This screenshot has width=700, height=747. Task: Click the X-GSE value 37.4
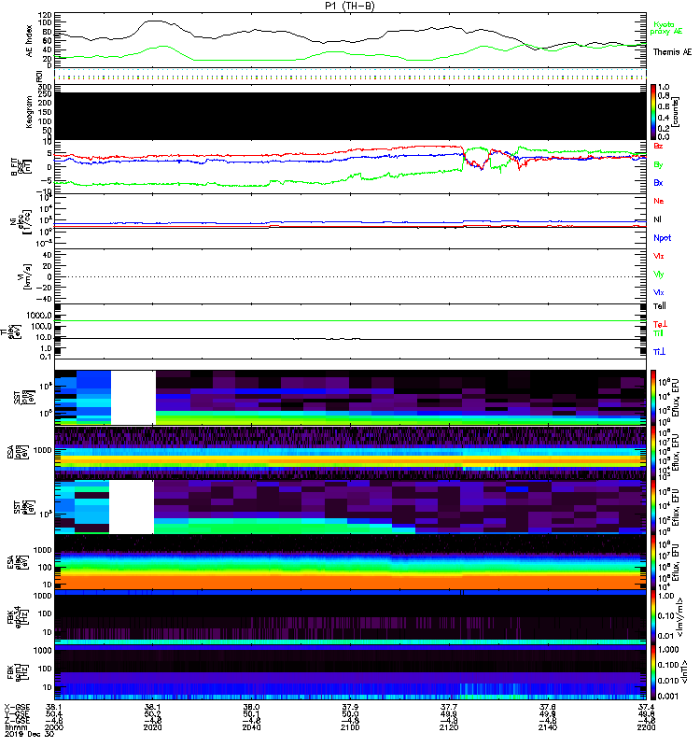(x=646, y=707)
